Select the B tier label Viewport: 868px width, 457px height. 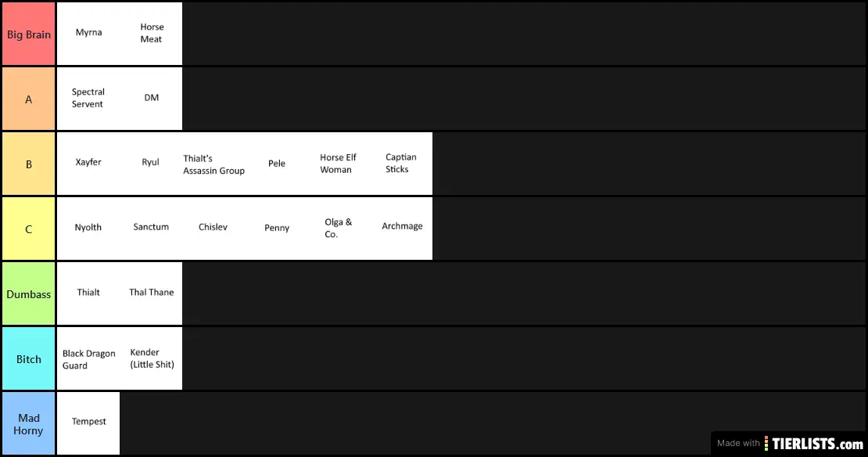tap(29, 164)
